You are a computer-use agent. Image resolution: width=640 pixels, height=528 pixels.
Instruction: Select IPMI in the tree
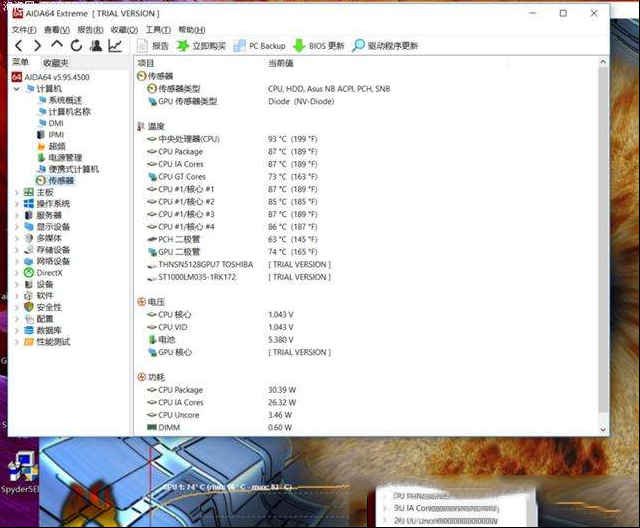click(x=50, y=134)
